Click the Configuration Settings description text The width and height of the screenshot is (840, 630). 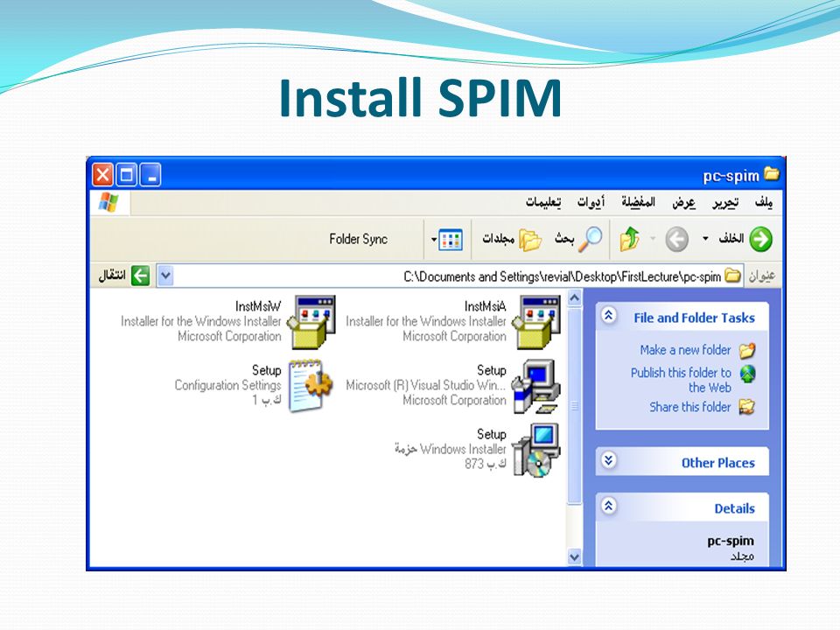pos(227,385)
